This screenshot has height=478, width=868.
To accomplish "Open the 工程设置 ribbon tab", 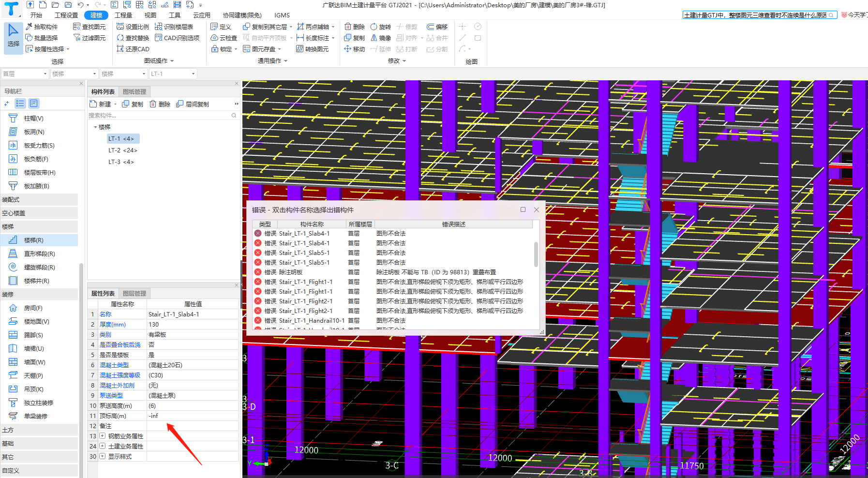I will 66,15.
